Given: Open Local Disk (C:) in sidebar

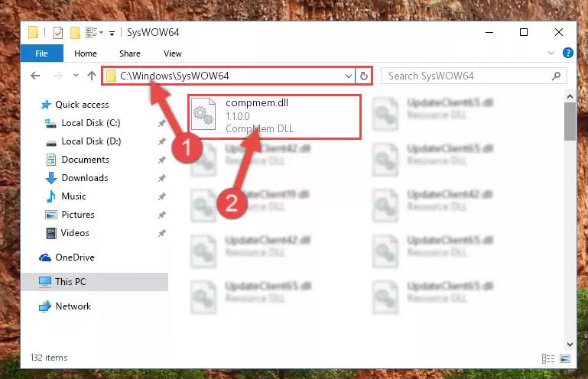Looking at the screenshot, I should (x=83, y=123).
